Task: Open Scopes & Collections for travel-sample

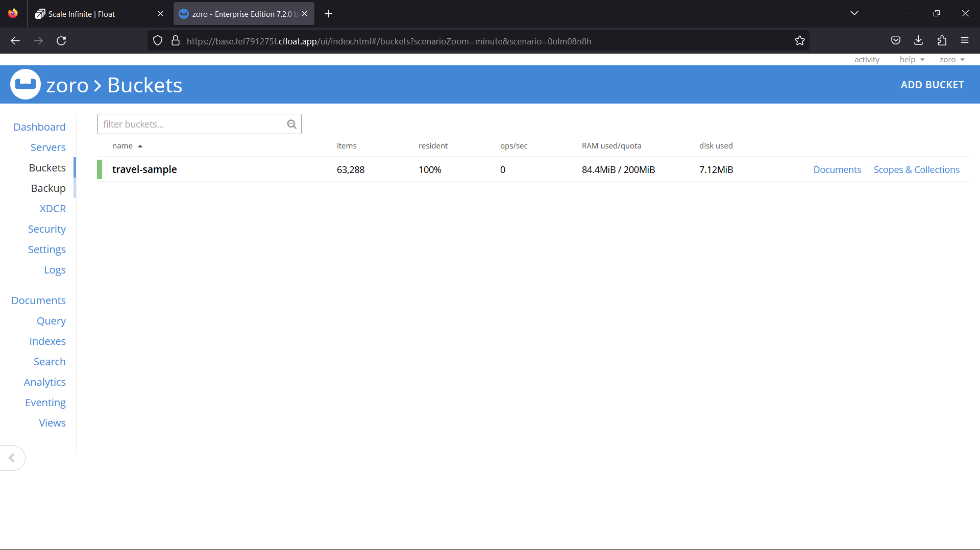Action: (x=916, y=169)
